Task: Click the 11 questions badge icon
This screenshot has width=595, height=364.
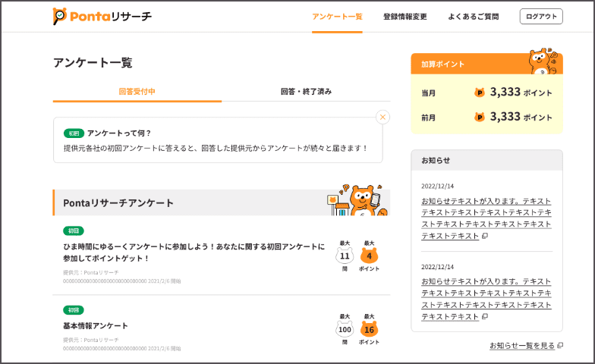Action: 345,256
